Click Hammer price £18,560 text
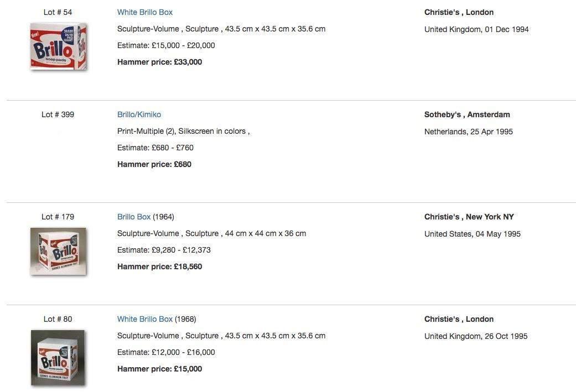 point(159,266)
